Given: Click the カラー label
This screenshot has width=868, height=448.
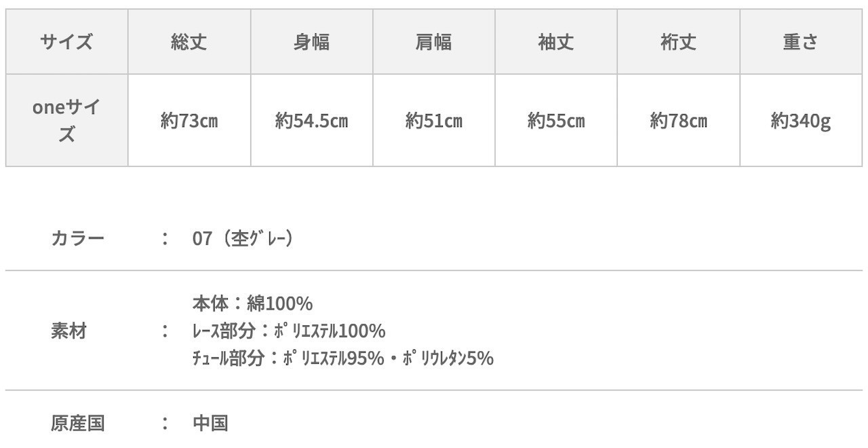Looking at the screenshot, I should (77, 239).
